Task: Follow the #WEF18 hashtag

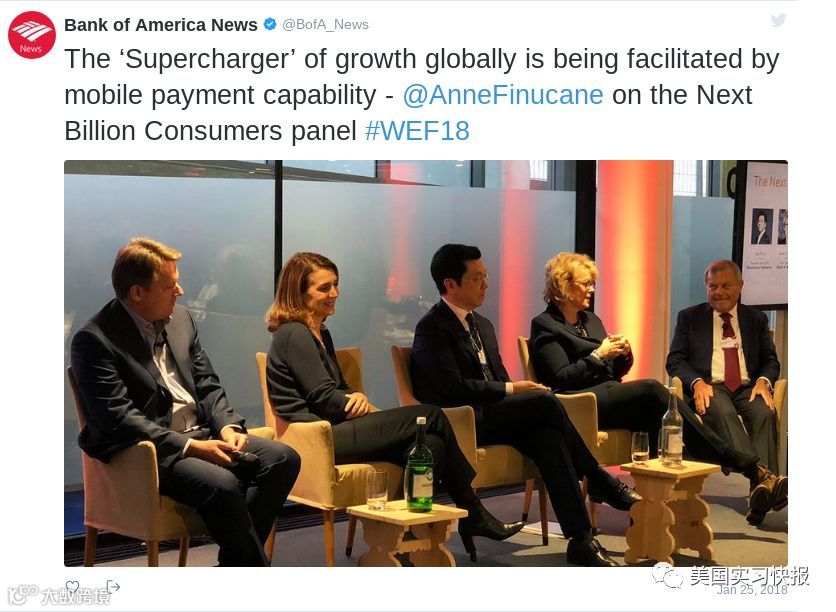Action: point(417,131)
